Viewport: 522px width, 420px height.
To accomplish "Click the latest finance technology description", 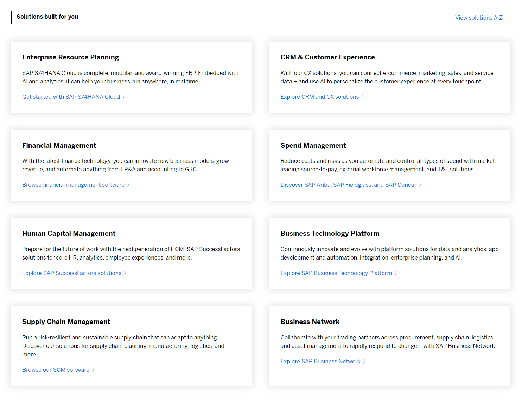I will pyautogui.click(x=126, y=165).
